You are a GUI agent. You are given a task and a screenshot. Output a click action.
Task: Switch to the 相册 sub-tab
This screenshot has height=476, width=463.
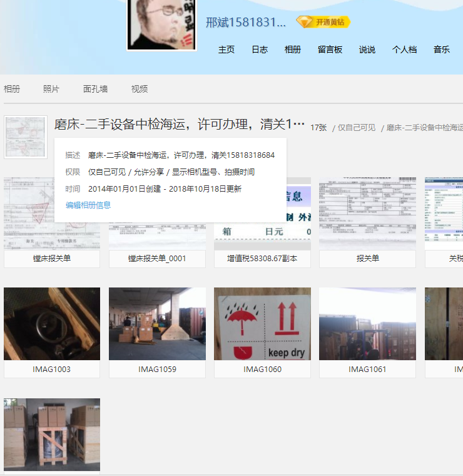point(12,89)
